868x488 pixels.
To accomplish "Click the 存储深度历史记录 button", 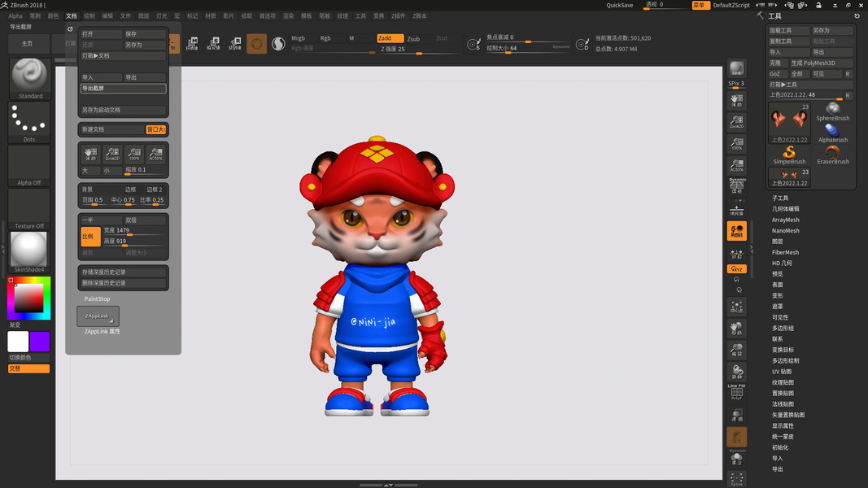I will [123, 272].
